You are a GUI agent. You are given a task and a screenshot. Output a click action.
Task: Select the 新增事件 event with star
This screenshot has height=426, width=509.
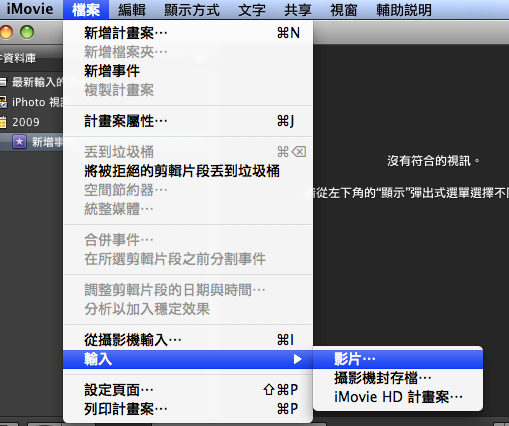coord(31,142)
